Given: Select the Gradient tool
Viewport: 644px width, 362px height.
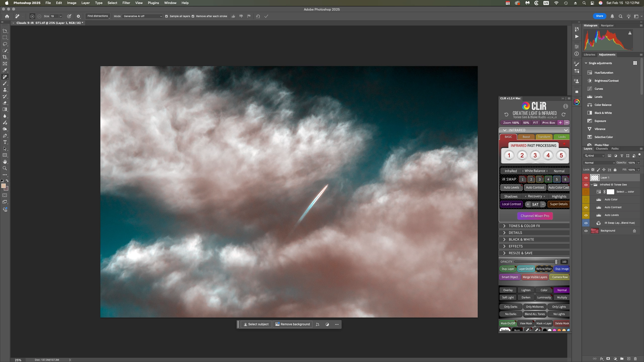Looking at the screenshot, I should click(5, 109).
